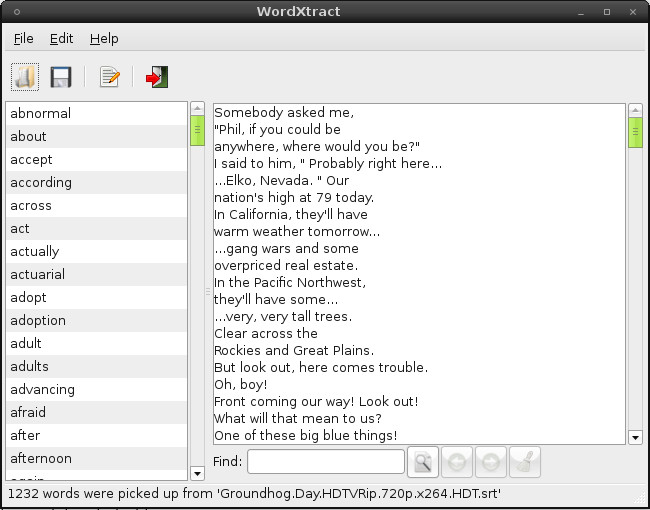650x510 pixels.
Task: Click the clear search broom button
Action: click(x=525, y=462)
